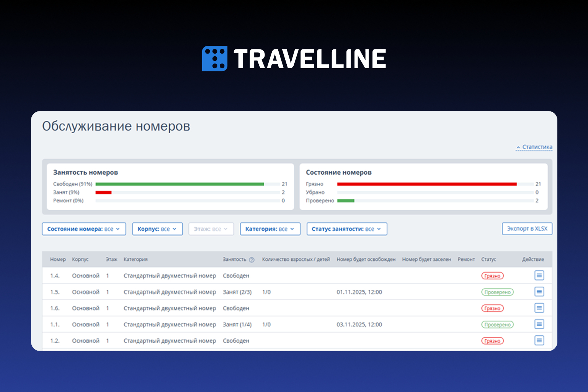Click the Номер column header
588x392 pixels.
click(x=58, y=260)
